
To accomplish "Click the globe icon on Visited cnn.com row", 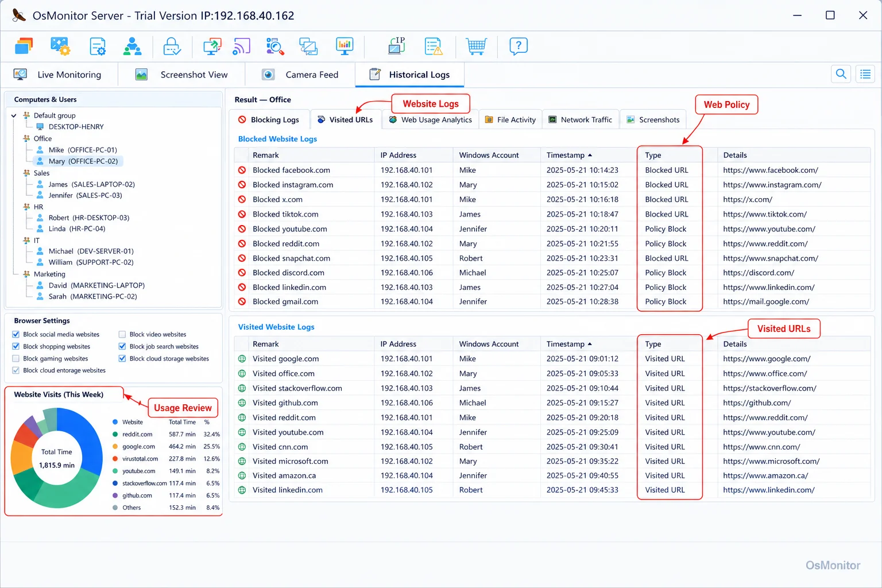I will click(242, 447).
